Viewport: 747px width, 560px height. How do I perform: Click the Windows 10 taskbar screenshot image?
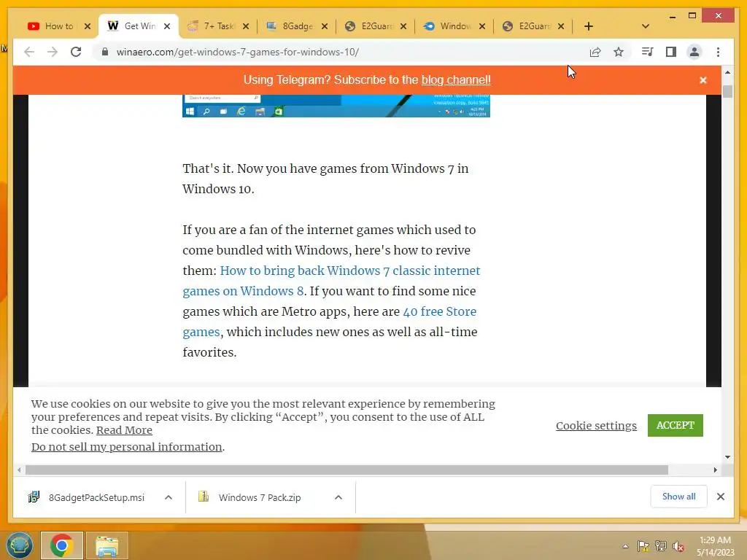pyautogui.click(x=336, y=106)
